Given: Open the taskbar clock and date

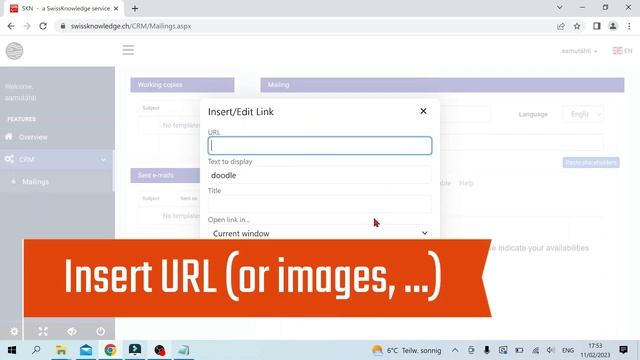Looking at the screenshot, I should click(x=595, y=350).
